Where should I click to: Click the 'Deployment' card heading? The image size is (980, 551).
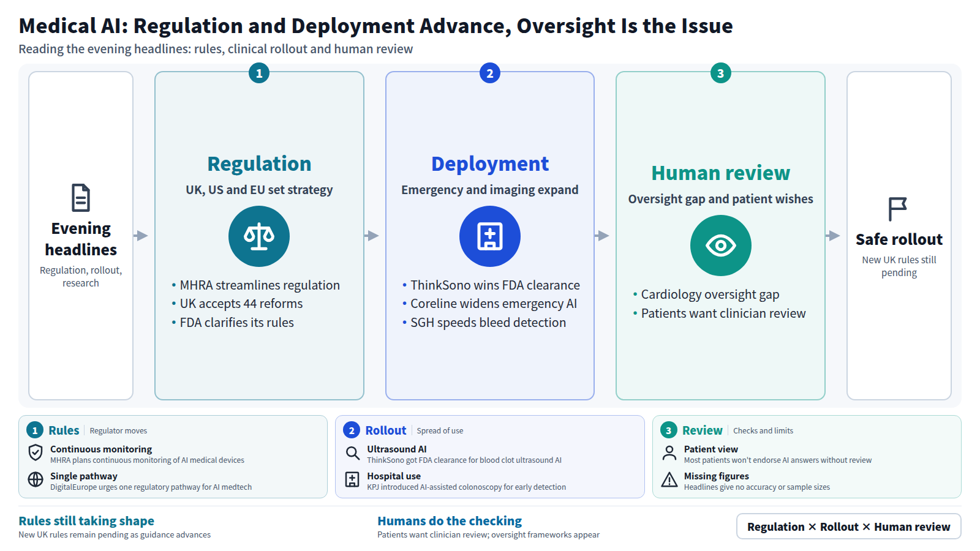click(x=490, y=164)
